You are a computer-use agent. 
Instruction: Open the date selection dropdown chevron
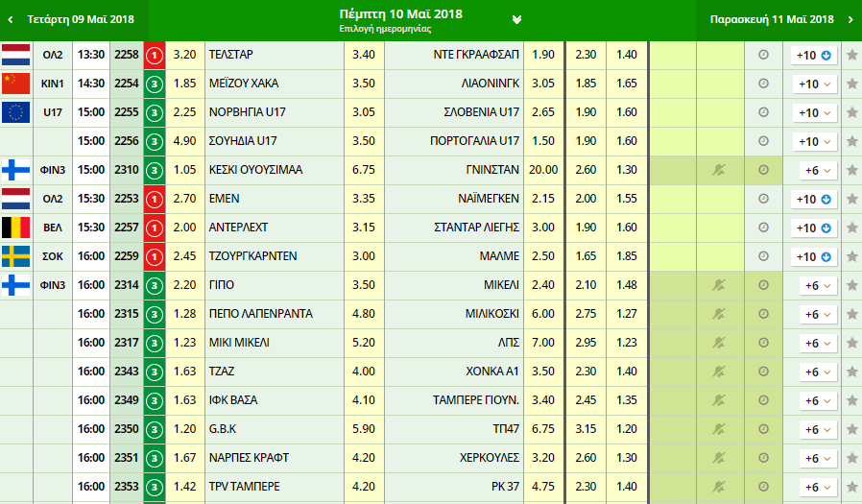(x=517, y=19)
